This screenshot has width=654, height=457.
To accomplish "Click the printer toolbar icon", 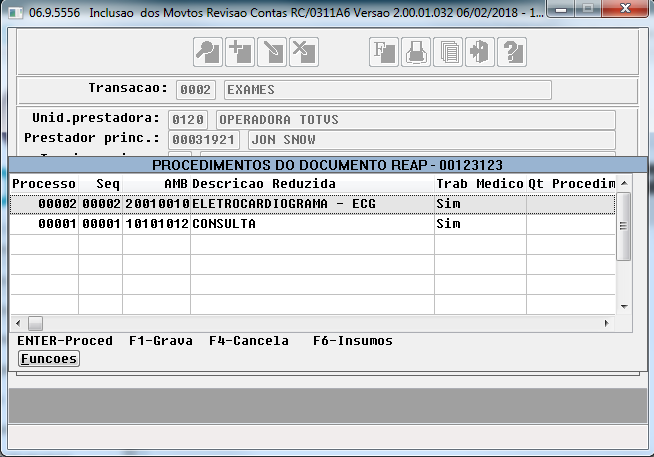I will click(x=416, y=52).
